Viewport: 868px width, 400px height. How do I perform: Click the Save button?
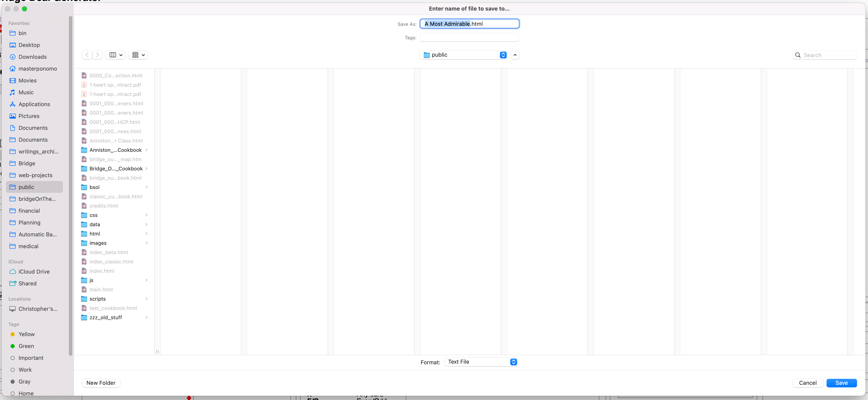tap(841, 383)
